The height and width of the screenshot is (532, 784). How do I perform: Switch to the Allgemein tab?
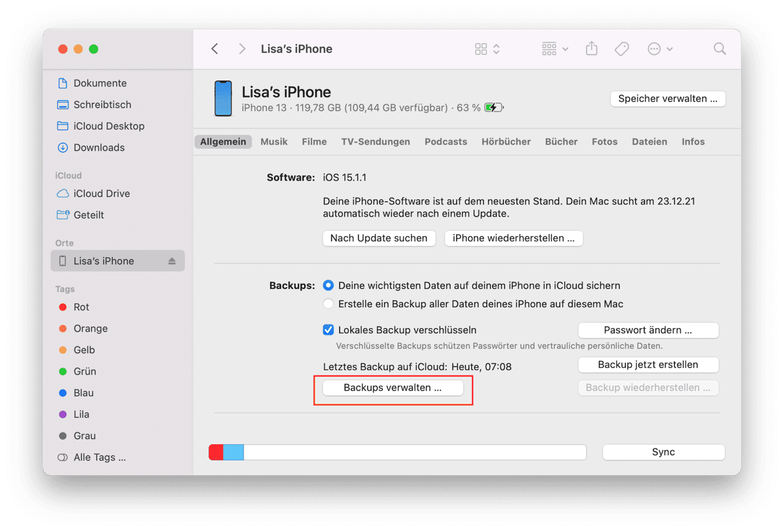click(x=223, y=142)
